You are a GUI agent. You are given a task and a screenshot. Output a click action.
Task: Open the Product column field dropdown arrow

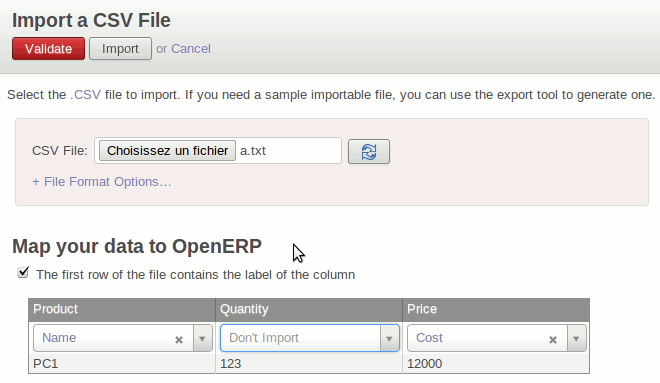(202, 338)
